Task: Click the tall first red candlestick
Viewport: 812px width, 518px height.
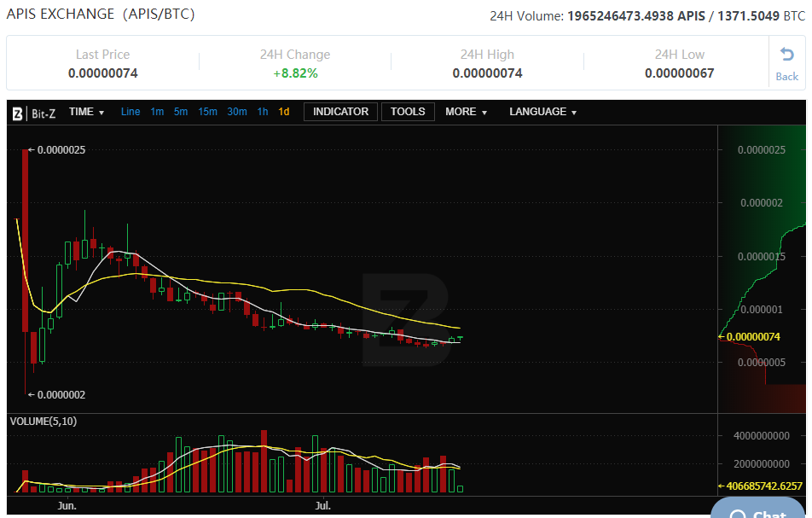Action: 25,239
